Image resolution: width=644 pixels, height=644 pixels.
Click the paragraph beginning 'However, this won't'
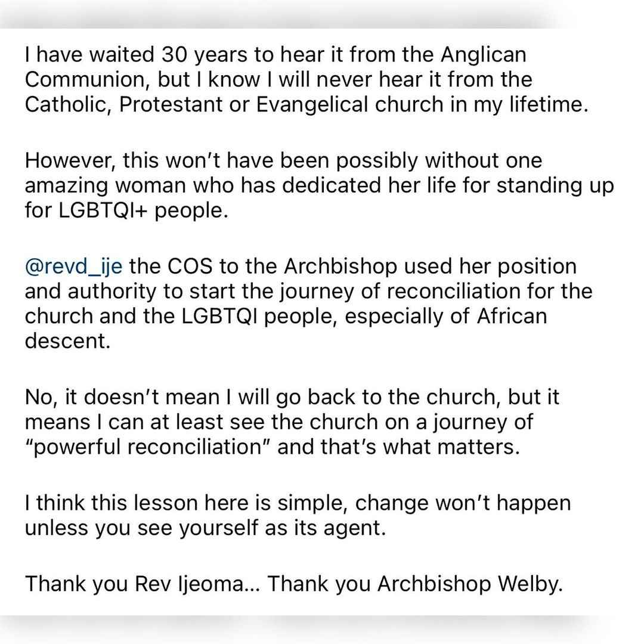(319, 185)
